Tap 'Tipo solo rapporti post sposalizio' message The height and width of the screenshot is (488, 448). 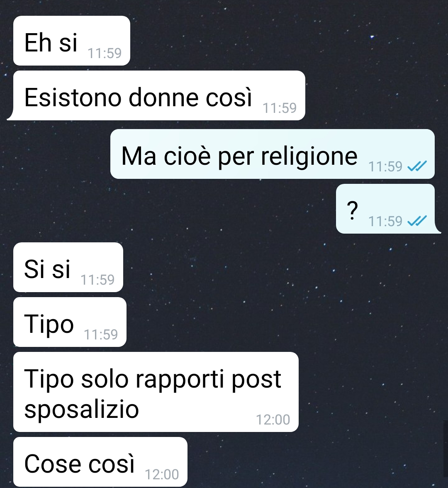(156, 392)
